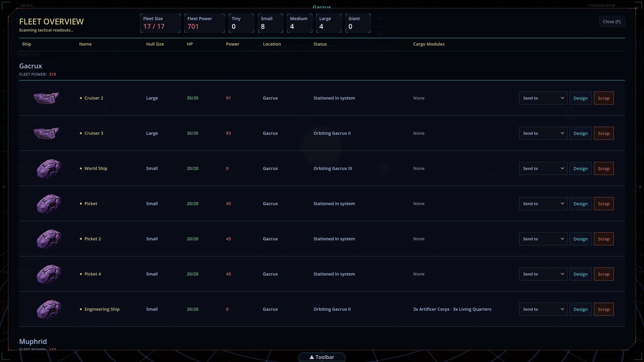Click the Hull Size column header
Viewport: 644px width, 362px height.
pos(155,44)
